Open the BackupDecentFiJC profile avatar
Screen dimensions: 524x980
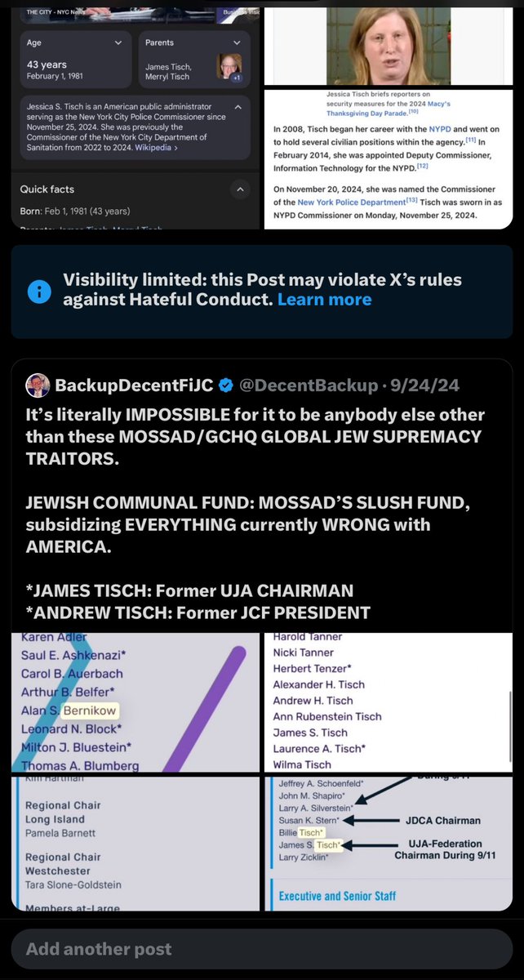pos(38,385)
